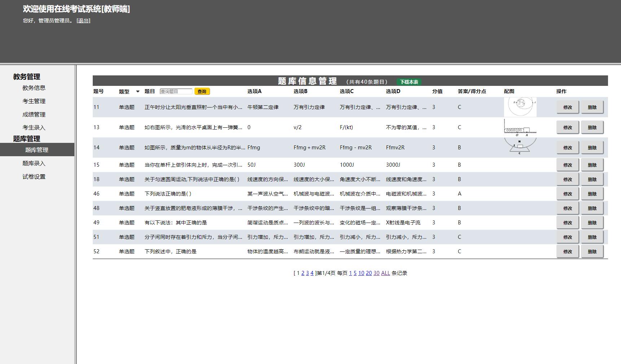Image resolution: width=621 pixels, height=364 pixels.
Task: Click 修改 for question 11
Action: point(567,107)
